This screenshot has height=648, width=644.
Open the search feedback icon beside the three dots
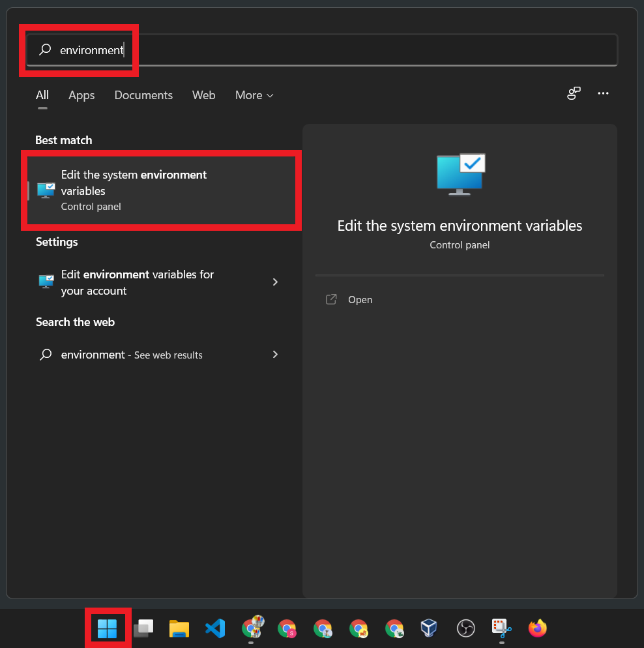click(574, 93)
